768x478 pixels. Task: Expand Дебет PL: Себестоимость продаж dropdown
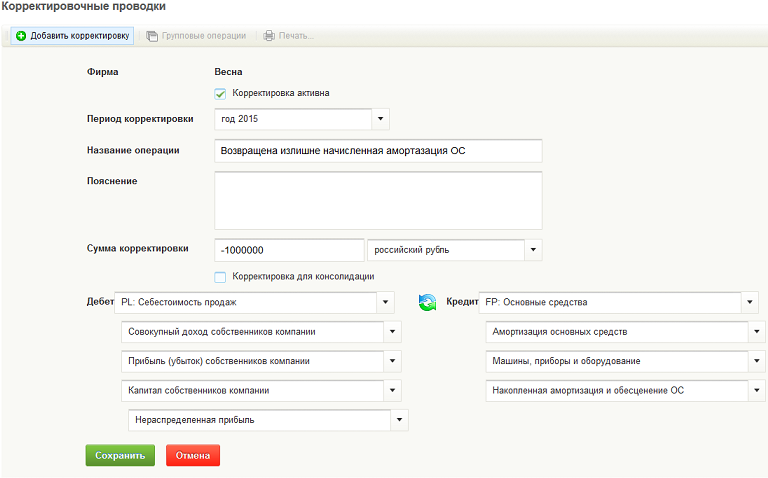coord(385,302)
